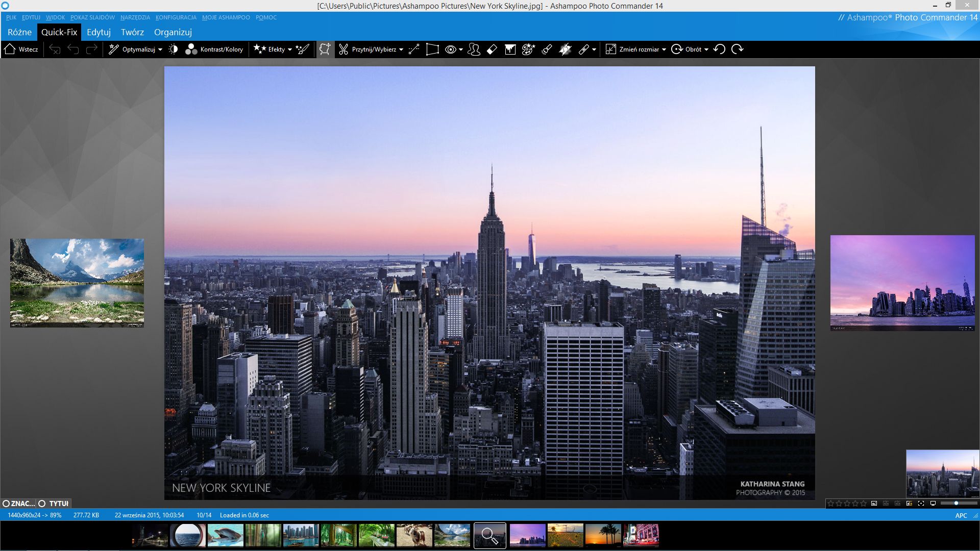Activate the highlighted object selection tool
The image size is (980, 551).
coord(325,49)
